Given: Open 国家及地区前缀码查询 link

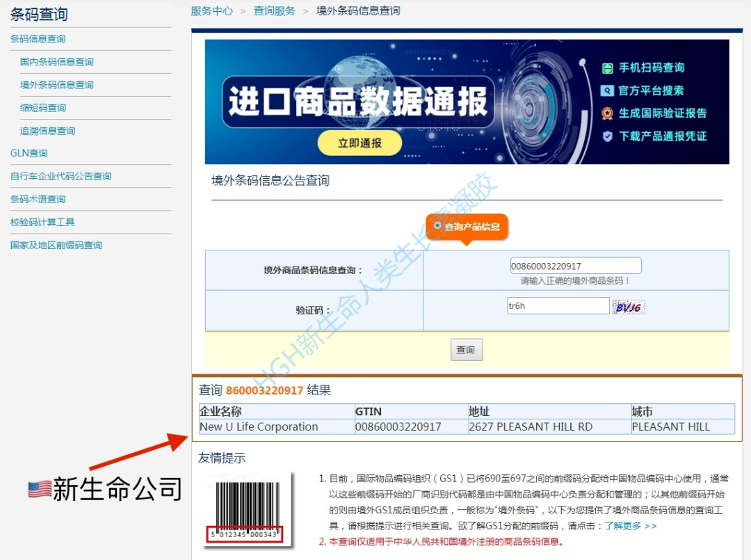Looking at the screenshot, I should 56,246.
